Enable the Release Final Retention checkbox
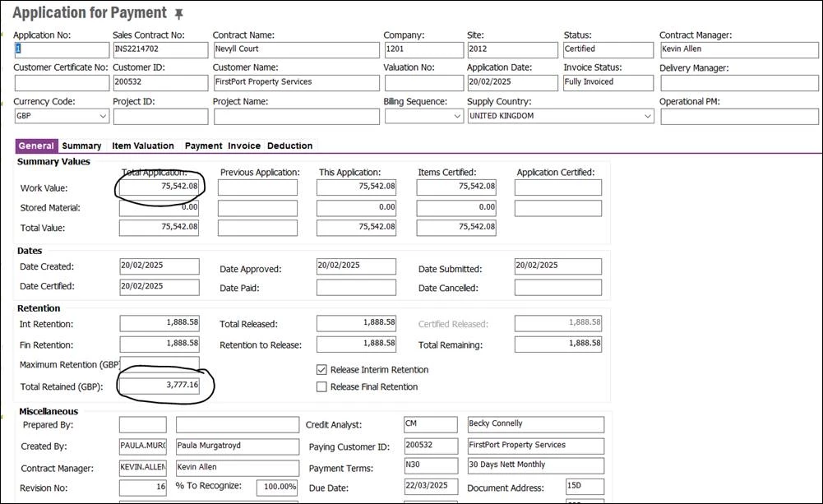 tap(321, 387)
